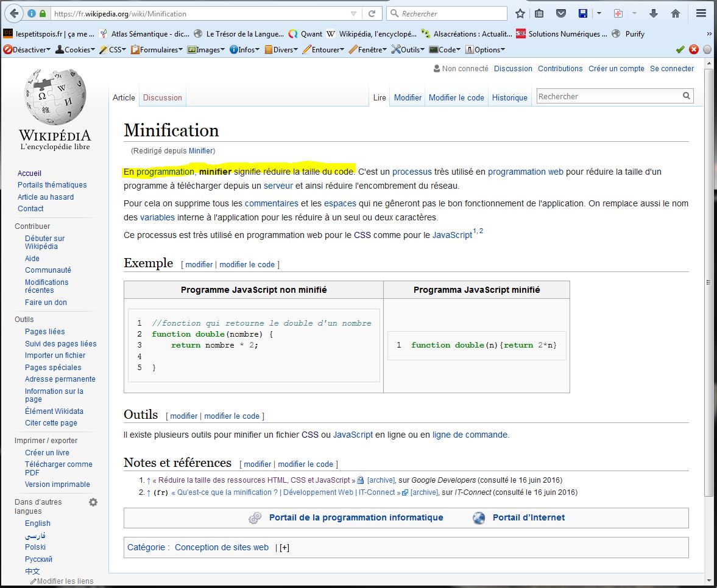The height and width of the screenshot is (588, 717).
Task: Click the 'Se connecter' link
Action: click(671, 69)
